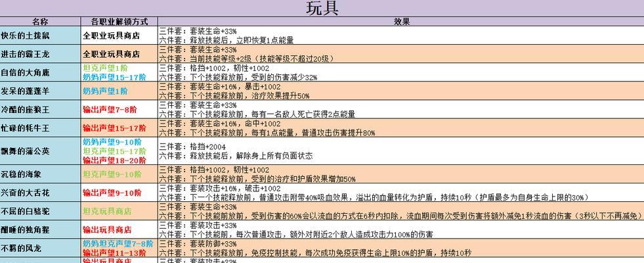Click red text 输出声望15-17阶
Screen dimensions: 644x263
[x=114, y=128]
